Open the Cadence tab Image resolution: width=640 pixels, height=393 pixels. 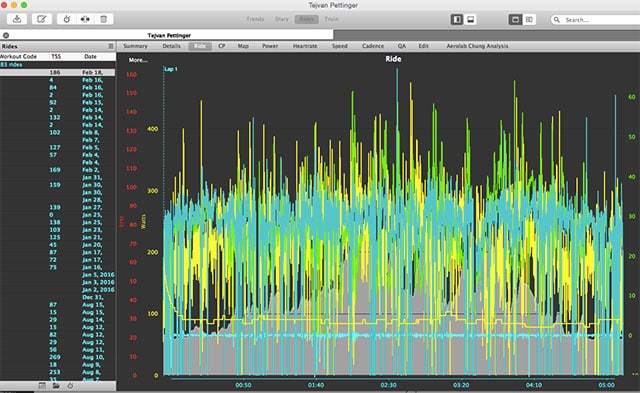pos(373,46)
